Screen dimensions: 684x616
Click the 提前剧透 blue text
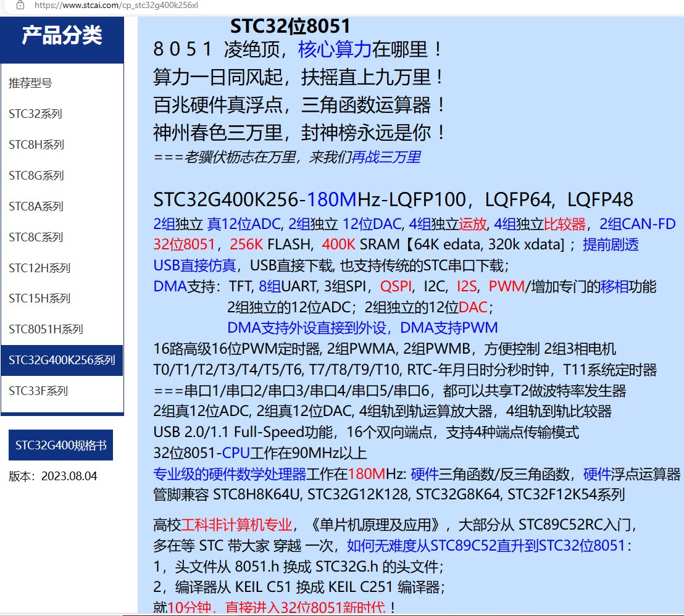611,245
